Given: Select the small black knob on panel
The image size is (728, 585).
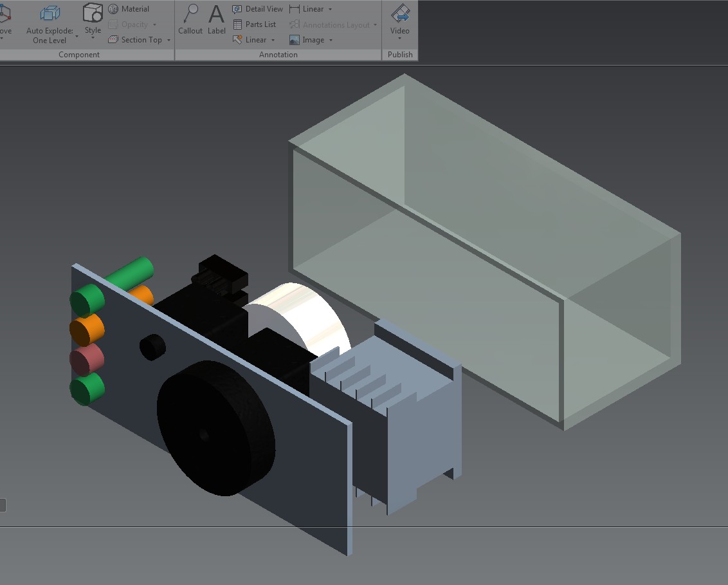Looking at the screenshot, I should click(152, 347).
